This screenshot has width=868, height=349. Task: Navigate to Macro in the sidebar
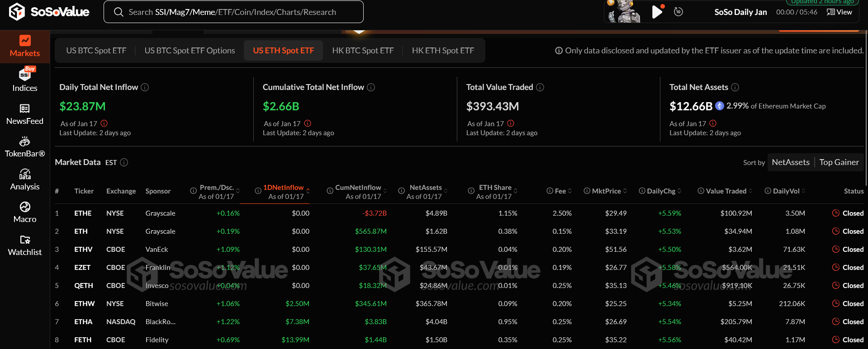pyautogui.click(x=25, y=212)
